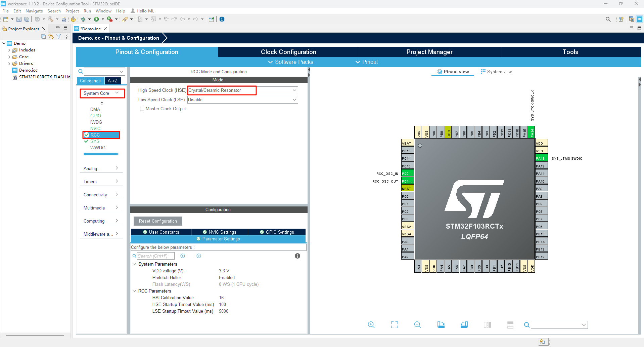
Task: Open the Project menu
Action: coord(72,11)
